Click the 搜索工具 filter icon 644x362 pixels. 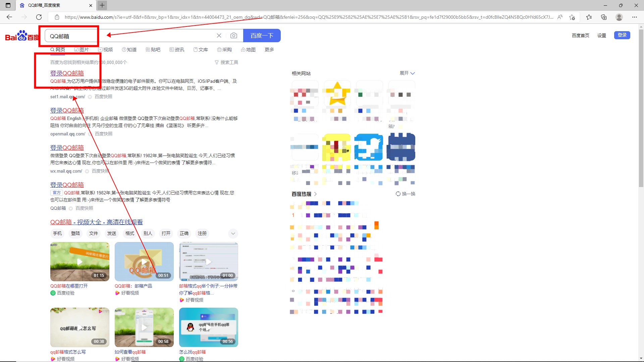tap(217, 62)
